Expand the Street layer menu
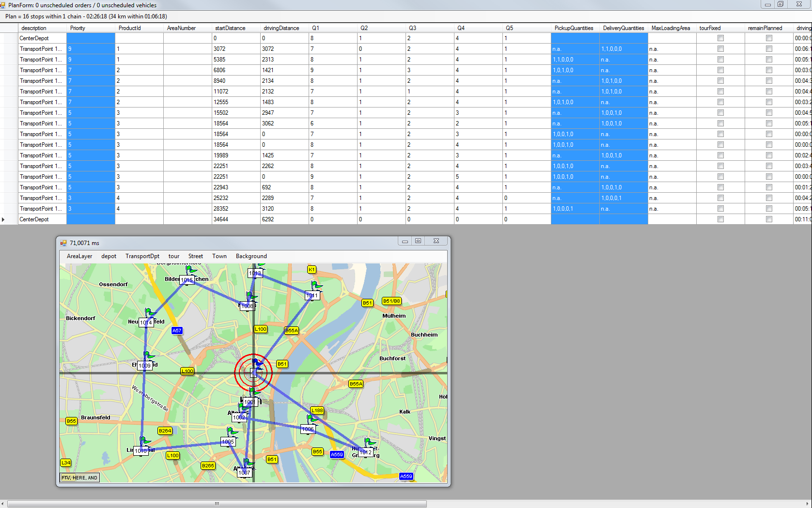 coord(195,256)
